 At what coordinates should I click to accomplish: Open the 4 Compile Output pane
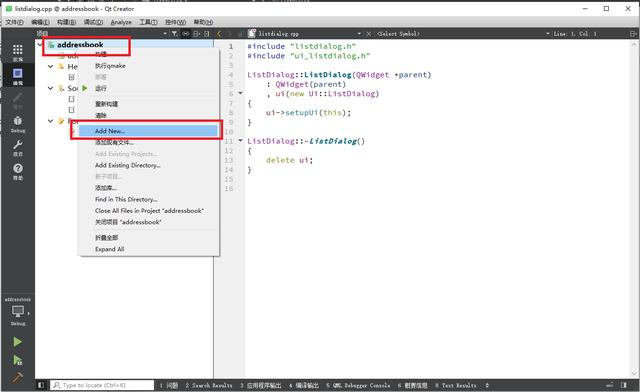(304, 385)
